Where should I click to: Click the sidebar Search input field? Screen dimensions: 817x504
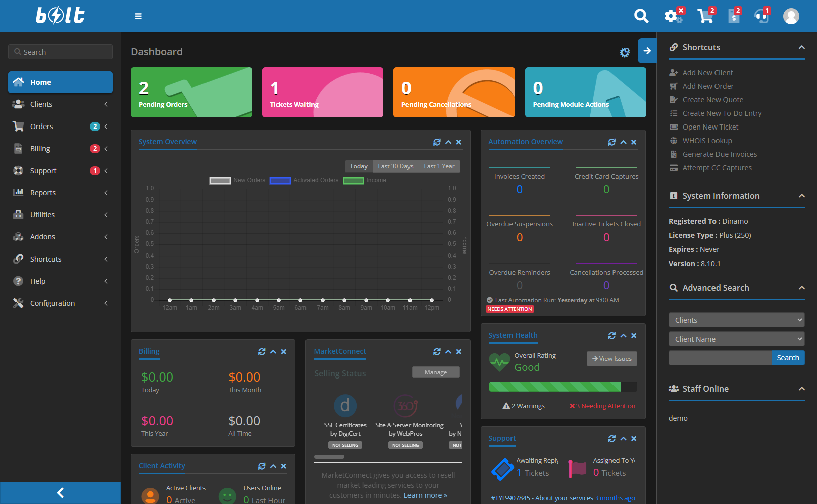[x=60, y=52]
